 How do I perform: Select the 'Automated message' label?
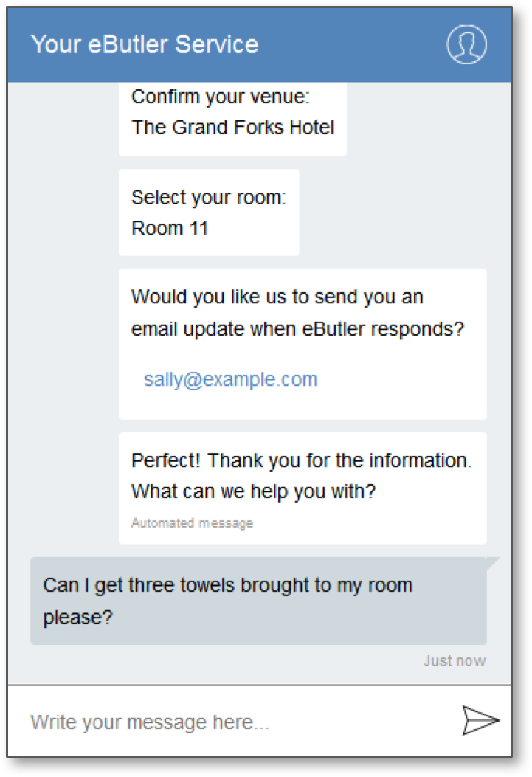tap(192, 522)
